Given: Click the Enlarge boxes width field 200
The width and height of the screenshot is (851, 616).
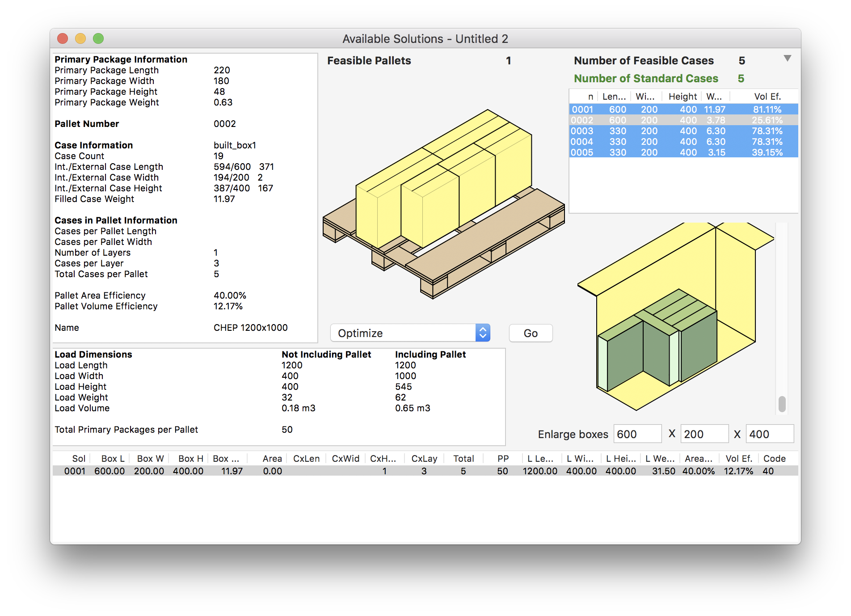Looking at the screenshot, I should tap(704, 434).
